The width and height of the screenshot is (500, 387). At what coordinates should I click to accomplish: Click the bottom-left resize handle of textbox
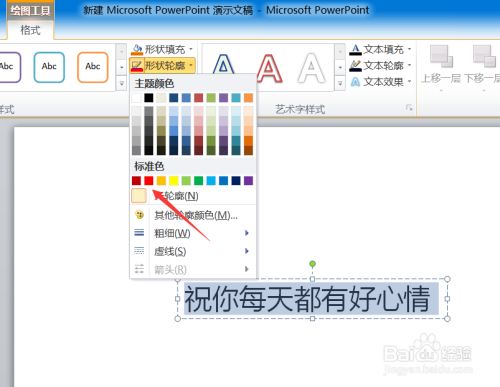[178, 319]
